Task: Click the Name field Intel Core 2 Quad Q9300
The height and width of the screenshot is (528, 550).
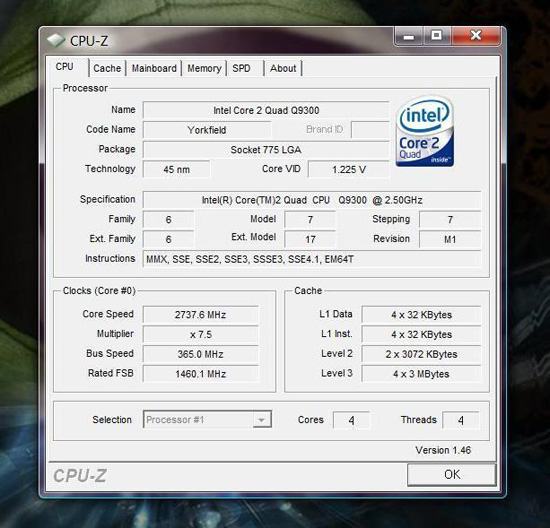Action: [266, 110]
